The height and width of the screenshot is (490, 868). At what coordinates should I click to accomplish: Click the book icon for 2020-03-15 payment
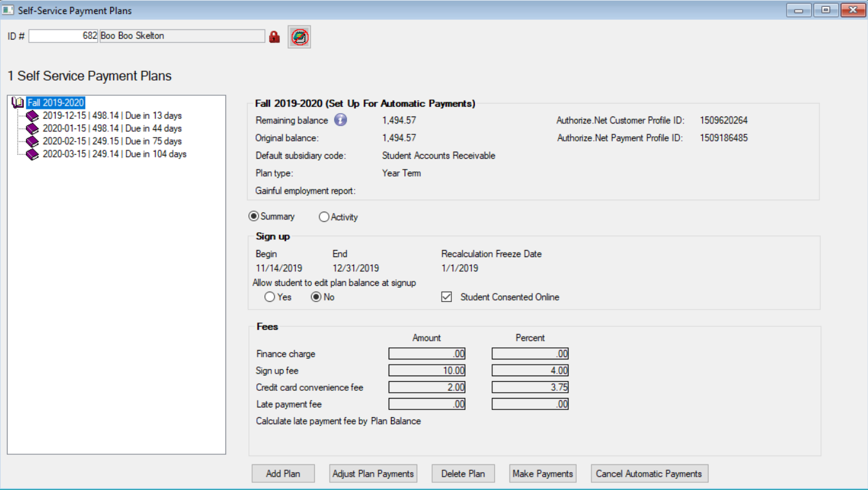coord(33,154)
